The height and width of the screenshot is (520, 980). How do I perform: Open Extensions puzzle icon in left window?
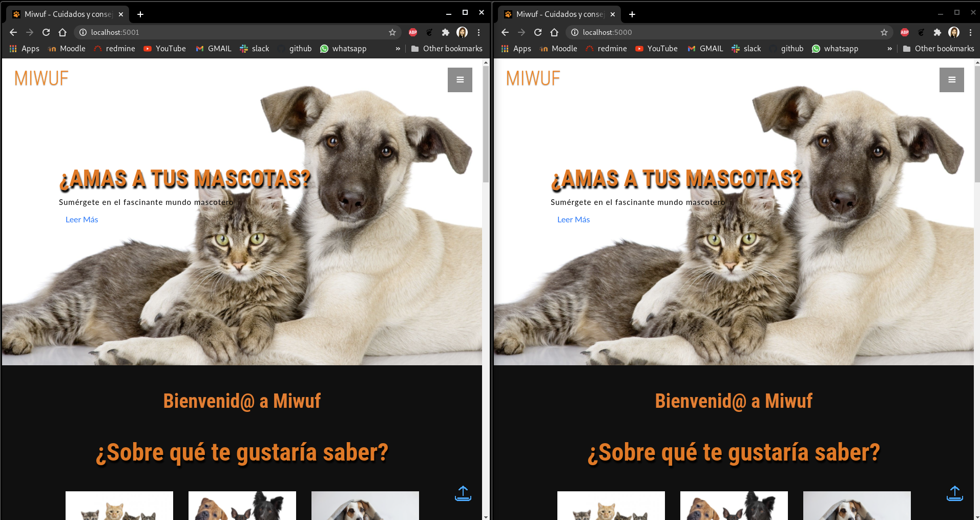[x=446, y=32]
